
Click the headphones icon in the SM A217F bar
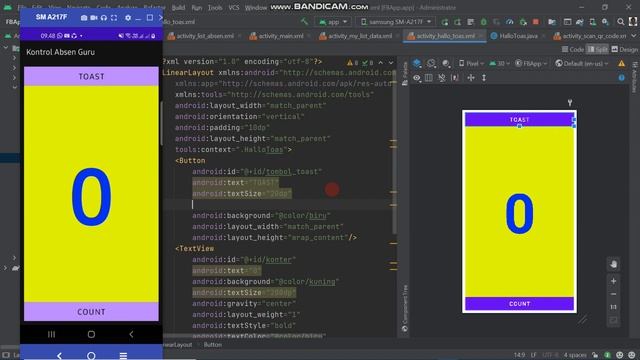[104, 18]
